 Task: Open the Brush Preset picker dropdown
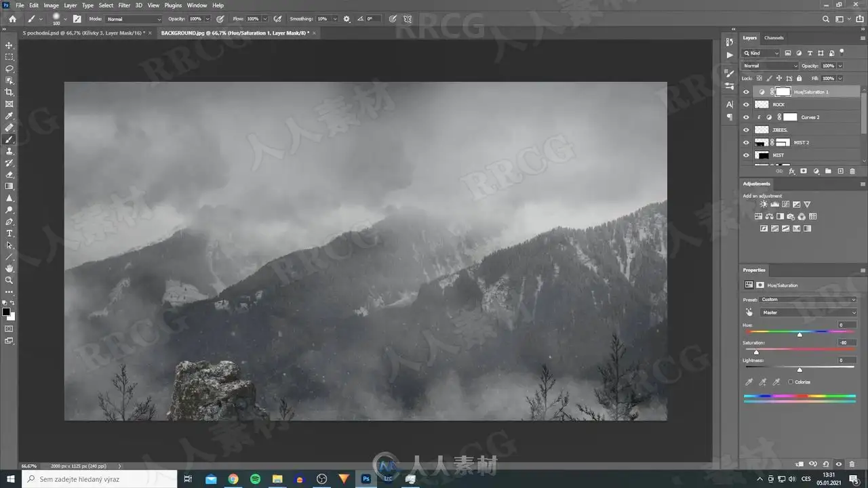[65, 19]
